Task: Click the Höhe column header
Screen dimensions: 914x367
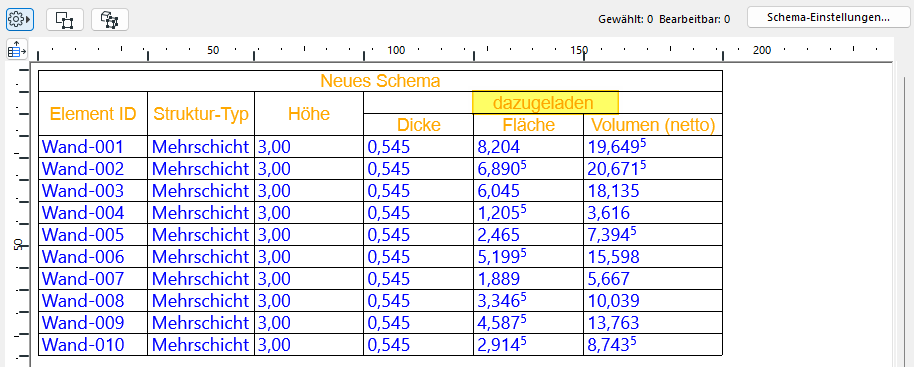Action: pos(309,114)
